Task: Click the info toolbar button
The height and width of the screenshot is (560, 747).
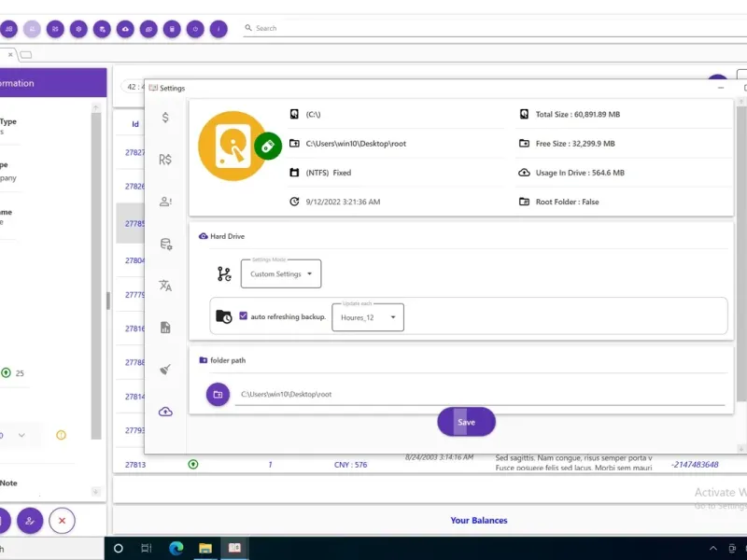Action: point(218,29)
